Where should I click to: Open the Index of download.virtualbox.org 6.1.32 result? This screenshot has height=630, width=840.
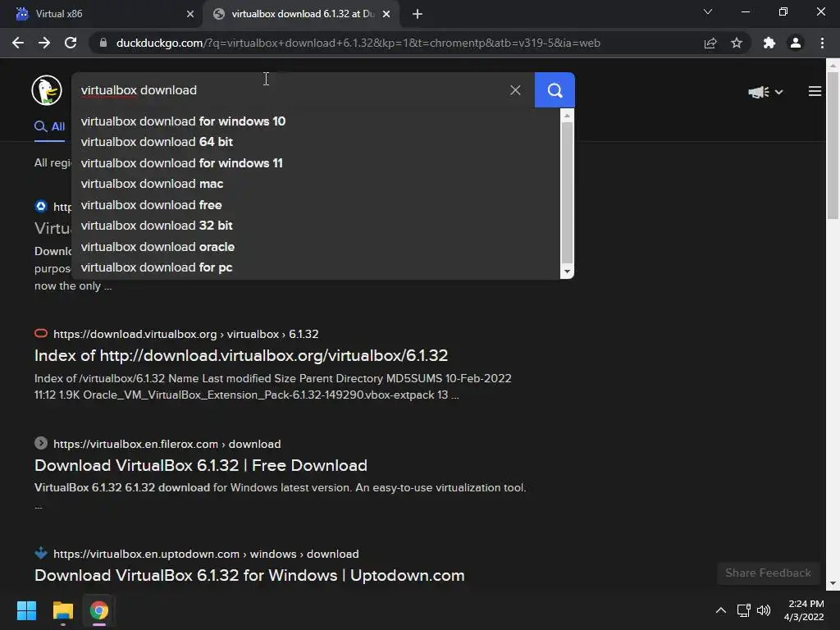point(241,355)
